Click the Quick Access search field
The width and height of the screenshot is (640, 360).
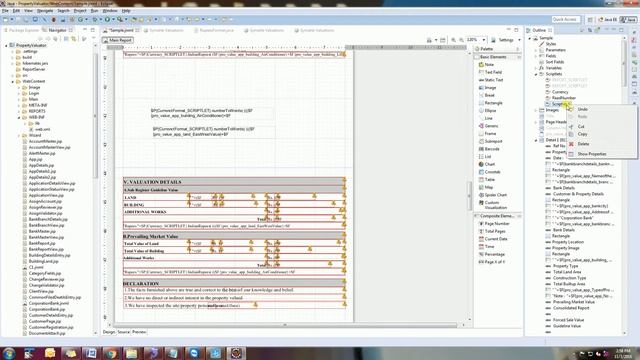[566, 20]
